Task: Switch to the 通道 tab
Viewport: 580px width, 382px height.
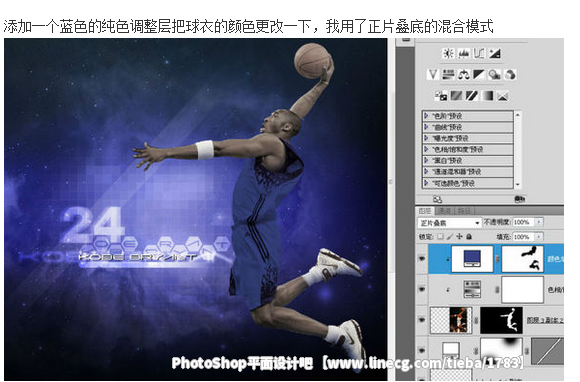Action: 445,211
